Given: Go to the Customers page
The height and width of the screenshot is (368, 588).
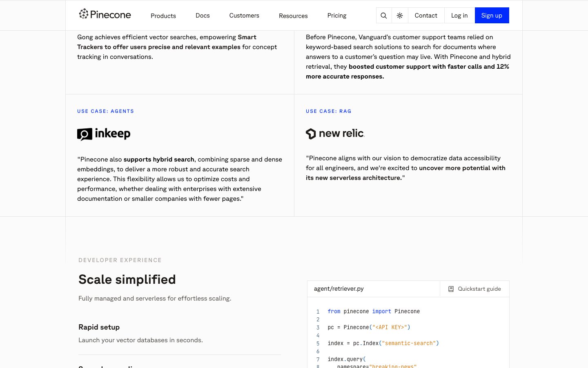Looking at the screenshot, I should point(244,16).
